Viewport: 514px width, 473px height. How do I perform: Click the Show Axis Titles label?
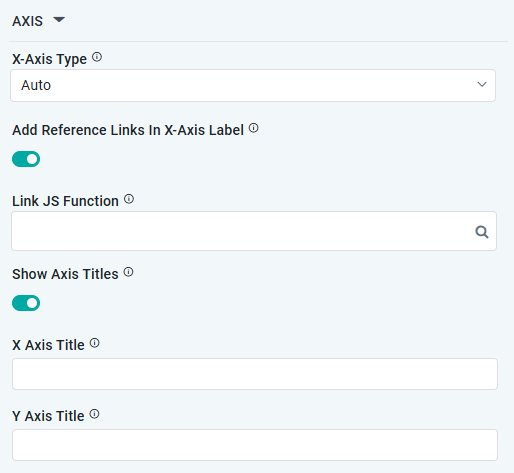65,274
